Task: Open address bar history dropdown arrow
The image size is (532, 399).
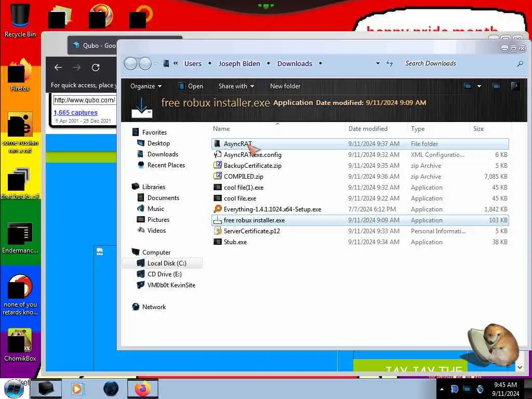Action: coord(378,63)
